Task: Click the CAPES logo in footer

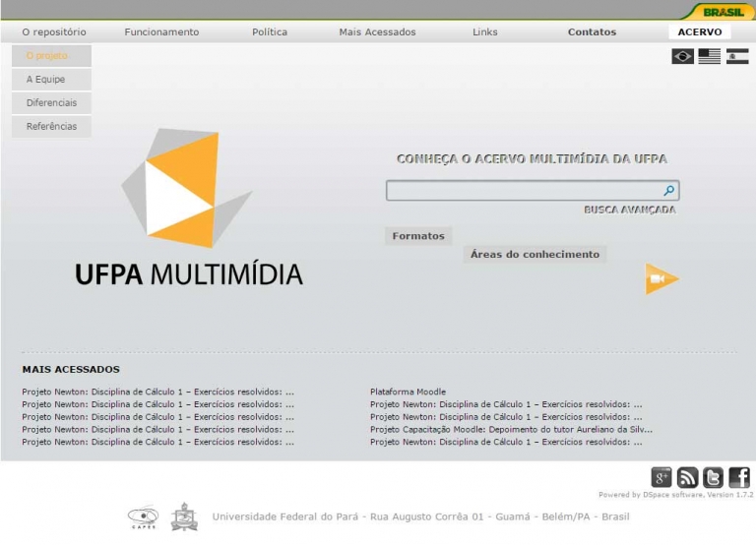Action: (143, 517)
